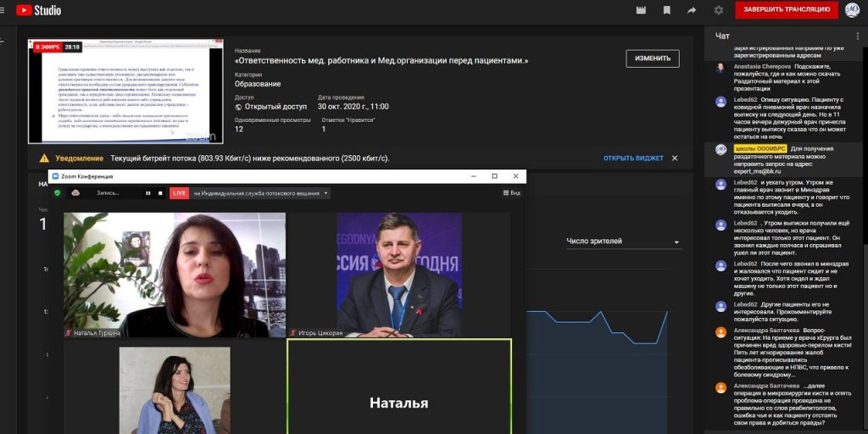Image resolution: width=868 pixels, height=434 pixels.
Task: Open stream settings gear icon
Action: (719, 10)
